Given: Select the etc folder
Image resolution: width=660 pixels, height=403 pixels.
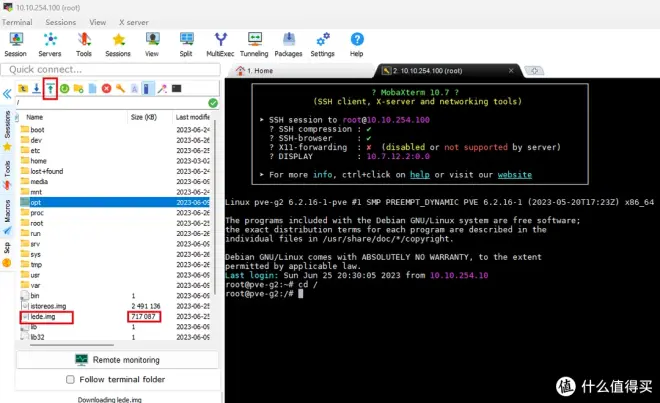Looking at the screenshot, I should pos(114,150).
